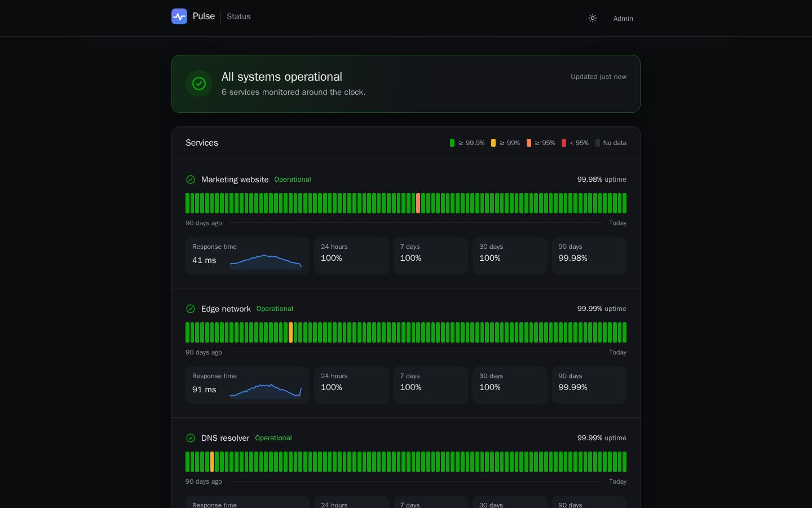
Task: Click Edge network 90 days 99.99% card
Action: pyautogui.click(x=589, y=385)
